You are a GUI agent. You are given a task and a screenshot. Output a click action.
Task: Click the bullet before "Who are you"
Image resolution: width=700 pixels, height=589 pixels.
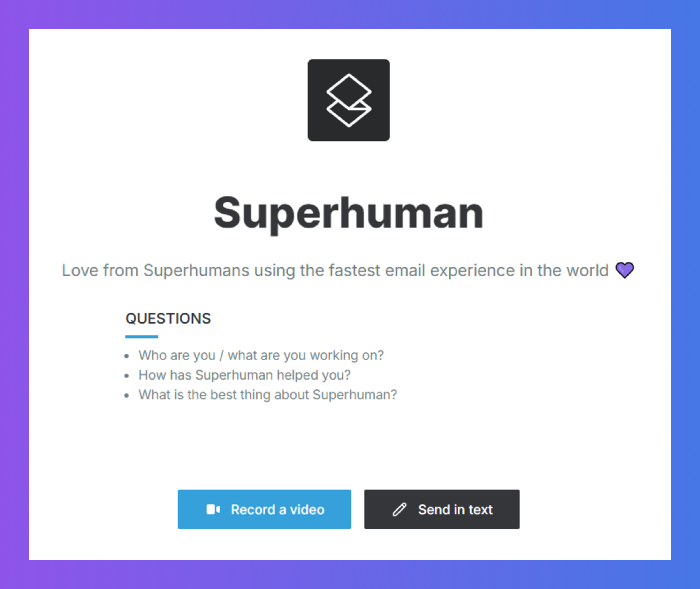(x=127, y=356)
